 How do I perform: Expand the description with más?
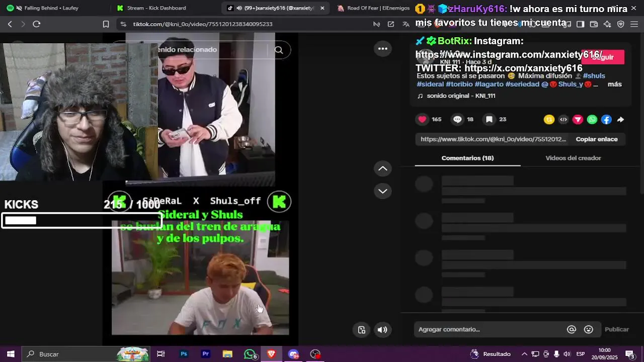614,84
